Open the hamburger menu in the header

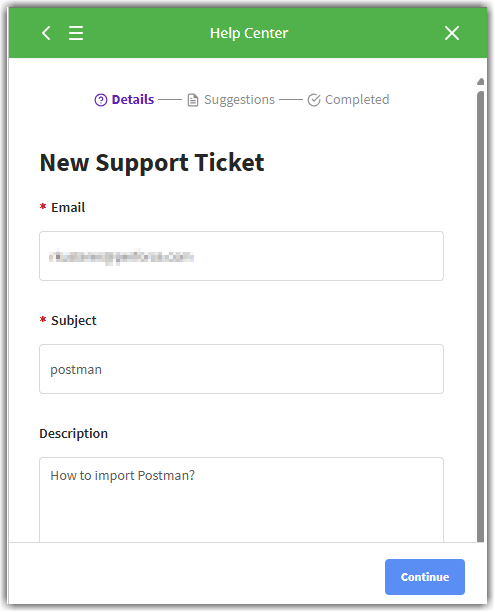pos(76,33)
